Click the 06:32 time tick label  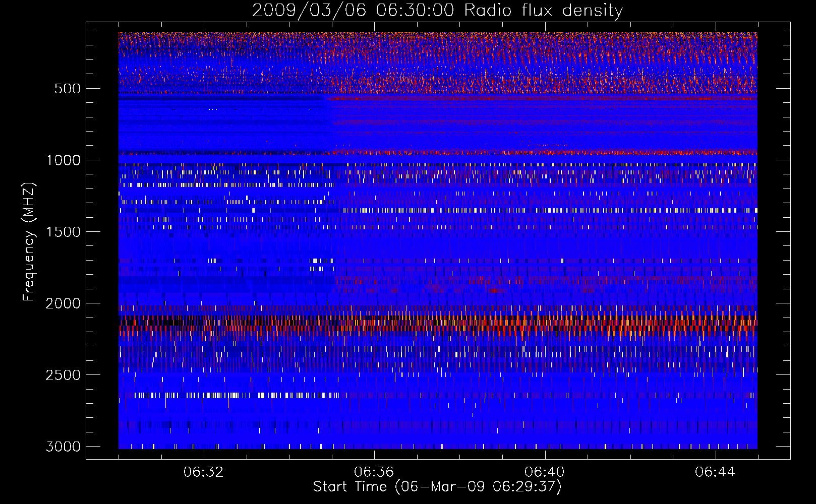[204, 472]
